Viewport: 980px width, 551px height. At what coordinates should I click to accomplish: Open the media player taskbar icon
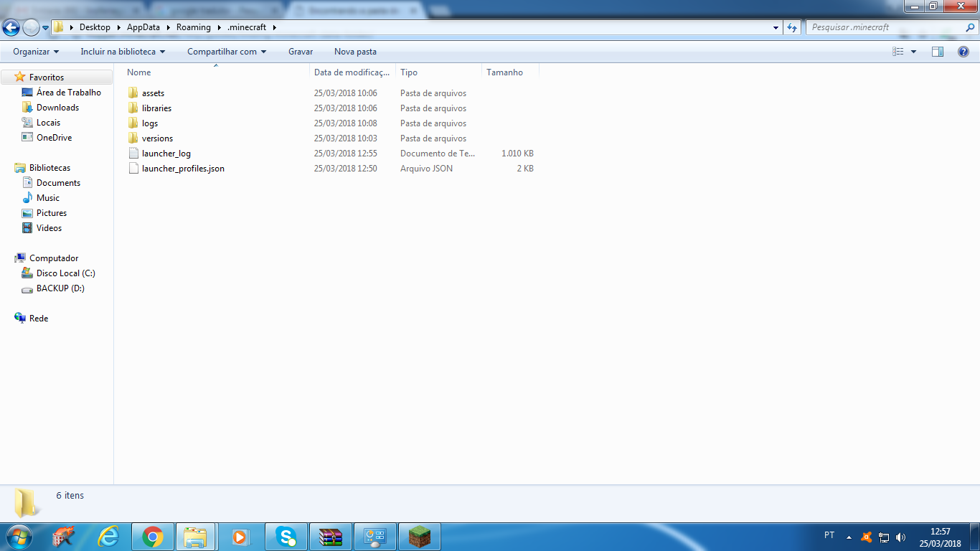[240, 537]
